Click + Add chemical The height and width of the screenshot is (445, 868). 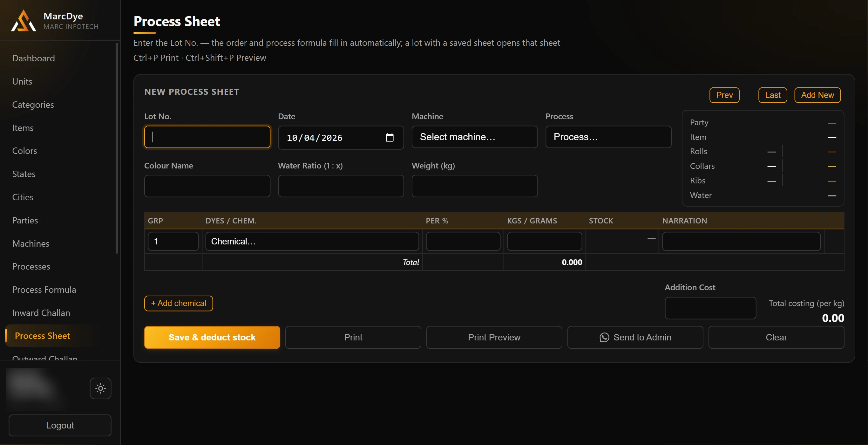(x=179, y=304)
